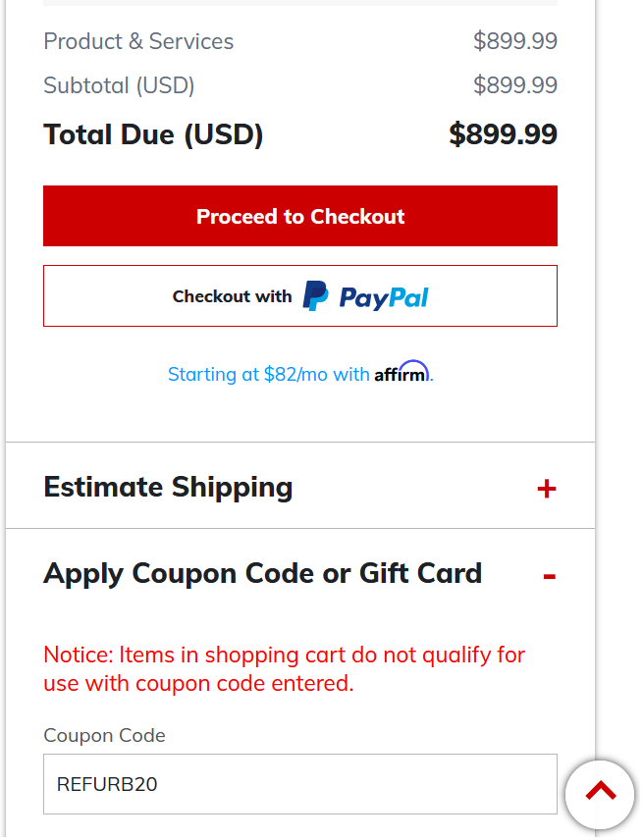643x840 pixels.
Task: Focus the coupon field containing REFURB20
Action: 300,784
